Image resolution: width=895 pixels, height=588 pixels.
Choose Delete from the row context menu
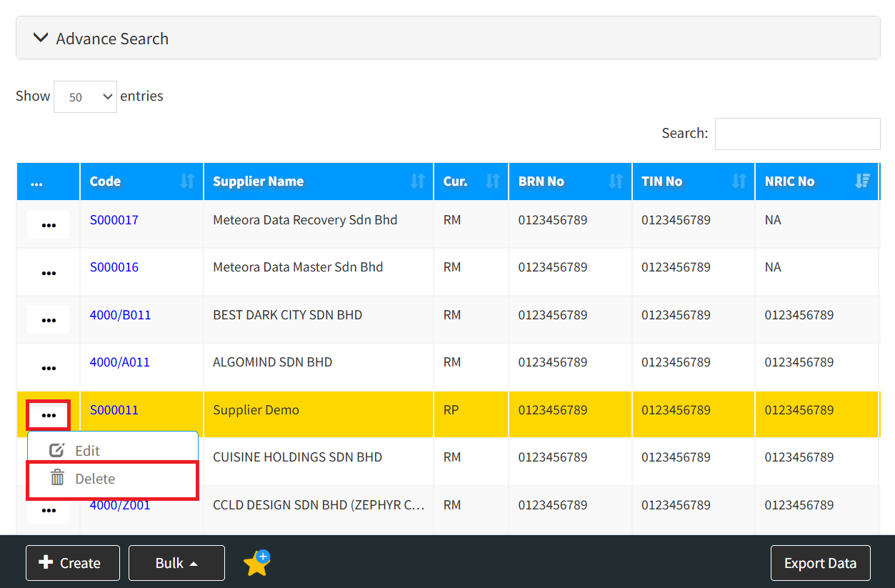pos(95,479)
